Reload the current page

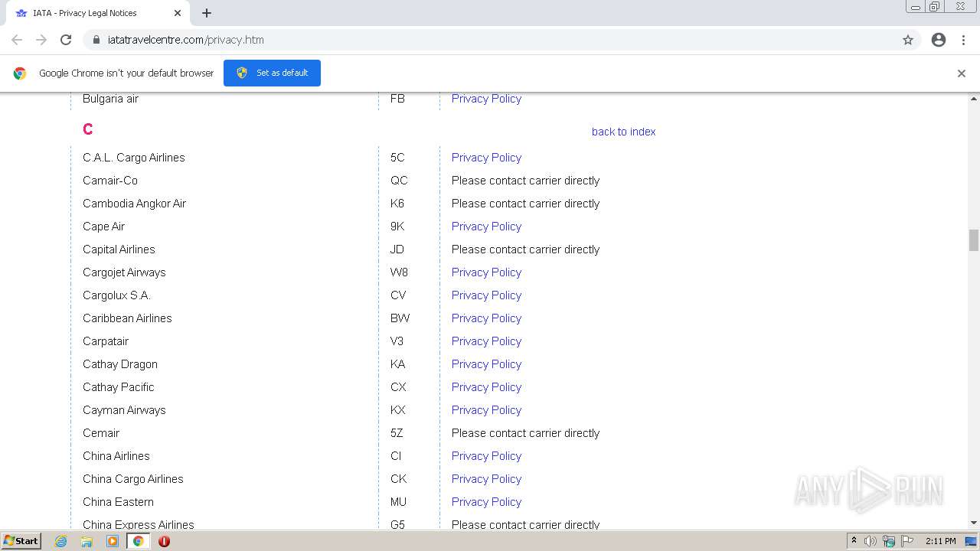(x=66, y=40)
